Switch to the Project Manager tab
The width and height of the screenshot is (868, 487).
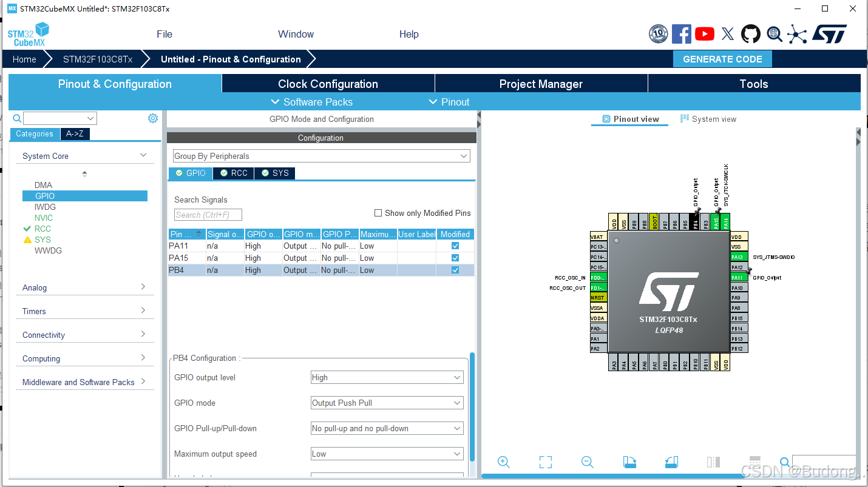[x=541, y=84]
